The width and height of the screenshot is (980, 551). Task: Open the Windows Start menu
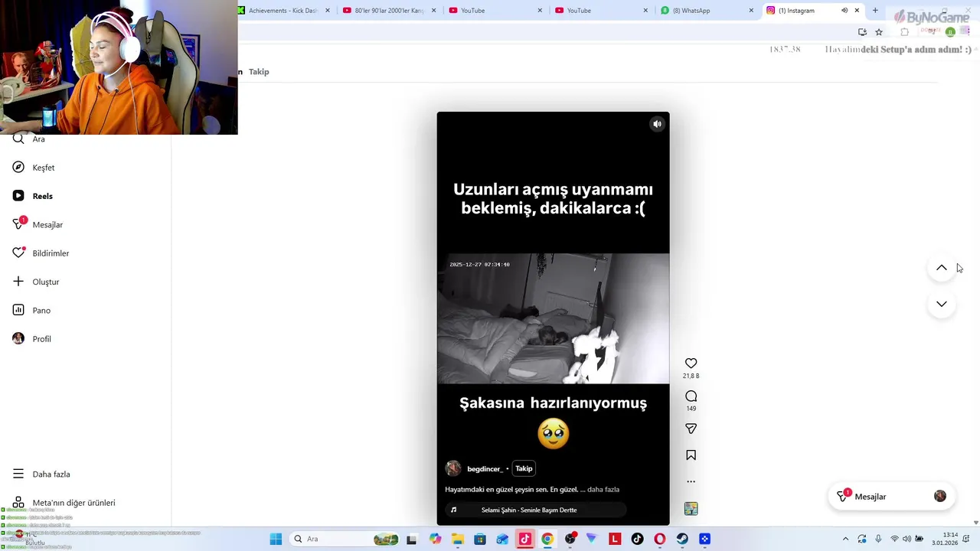point(276,540)
